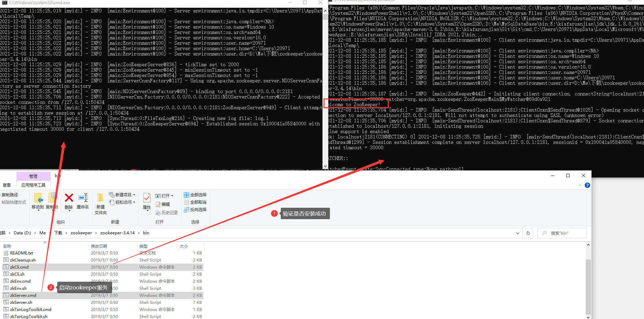Select the zkServer.cmd file
The image size is (644, 319).
coord(23,295)
